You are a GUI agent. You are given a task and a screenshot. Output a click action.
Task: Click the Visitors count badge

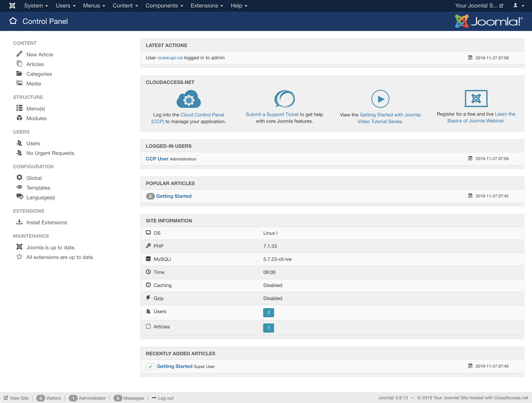41,398
